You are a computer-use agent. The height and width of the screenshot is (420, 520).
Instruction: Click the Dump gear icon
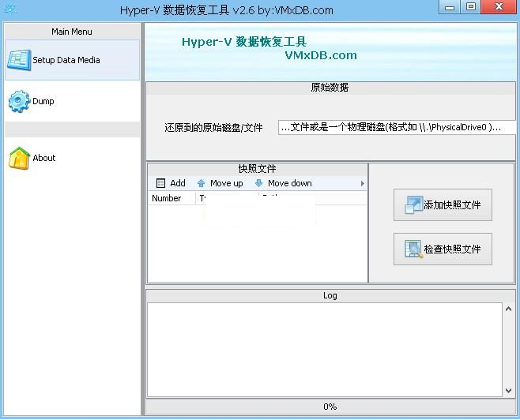click(x=18, y=101)
